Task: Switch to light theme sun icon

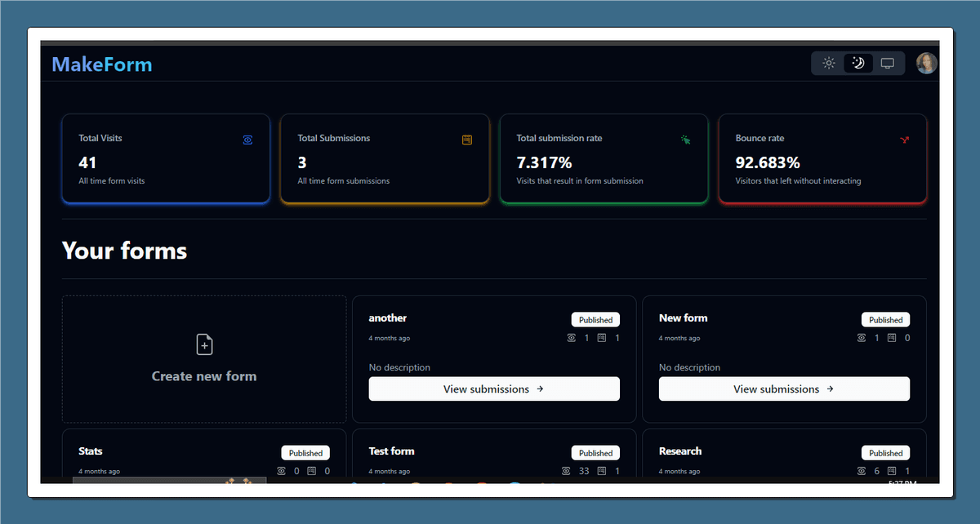Action: coord(829,64)
